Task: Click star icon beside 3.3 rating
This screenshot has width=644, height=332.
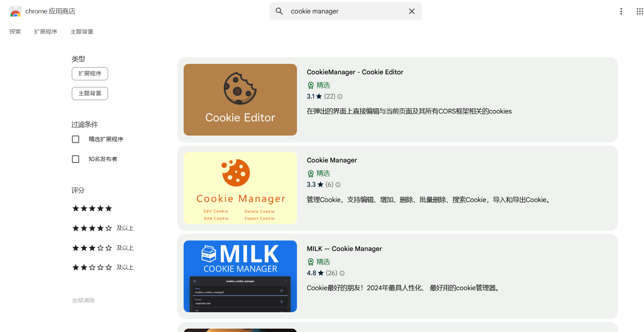Action: pyautogui.click(x=321, y=184)
